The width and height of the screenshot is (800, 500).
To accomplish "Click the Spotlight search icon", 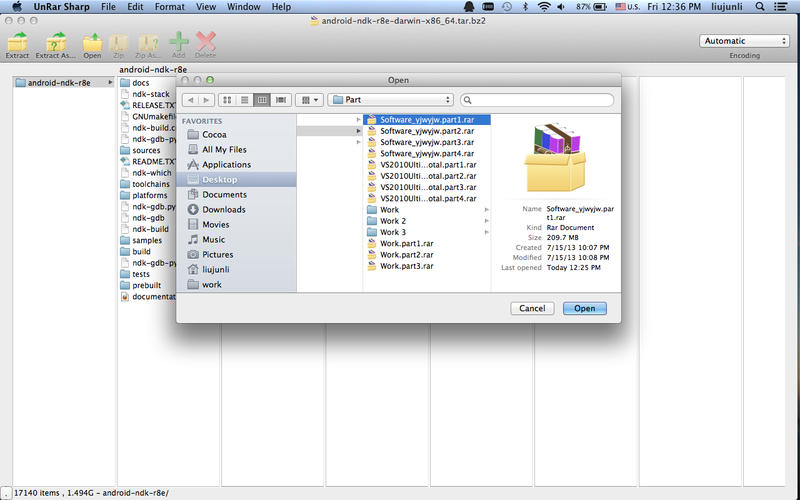I will pyautogui.click(x=760, y=7).
